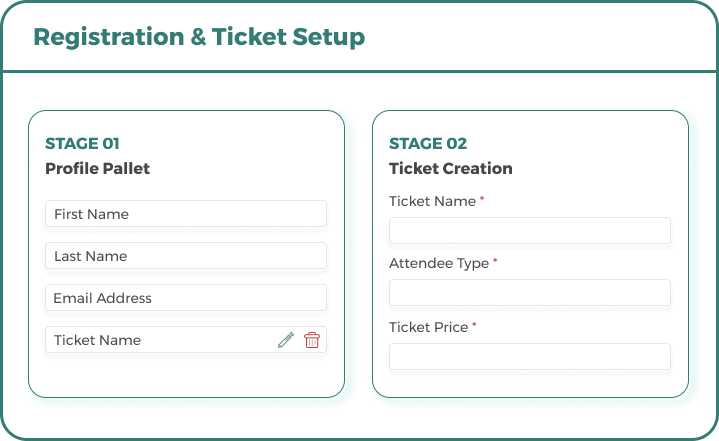Click the green pencil edit icon
The height and width of the screenshot is (441, 719).
(286, 340)
